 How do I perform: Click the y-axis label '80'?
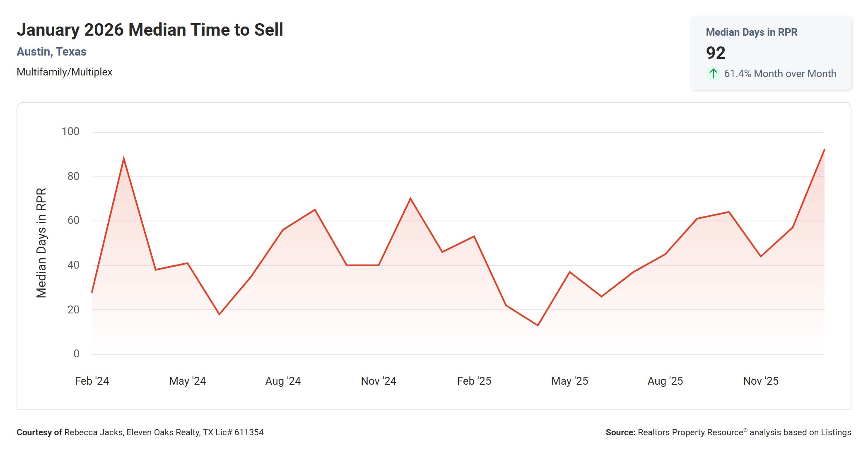click(73, 176)
